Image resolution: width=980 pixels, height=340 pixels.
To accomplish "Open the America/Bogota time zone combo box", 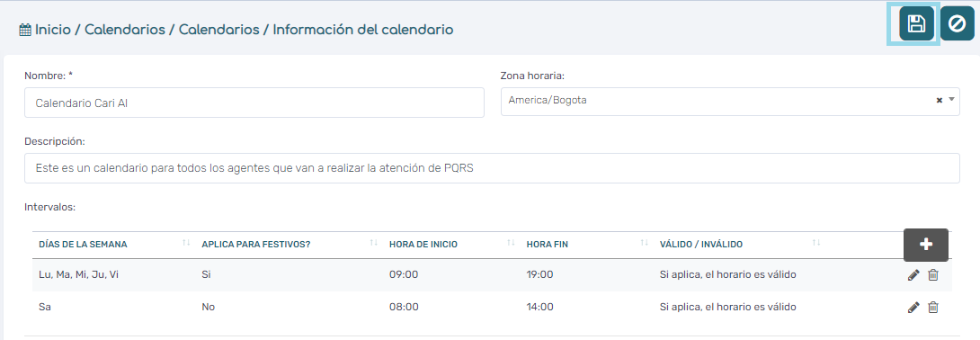I will pos(730,102).
